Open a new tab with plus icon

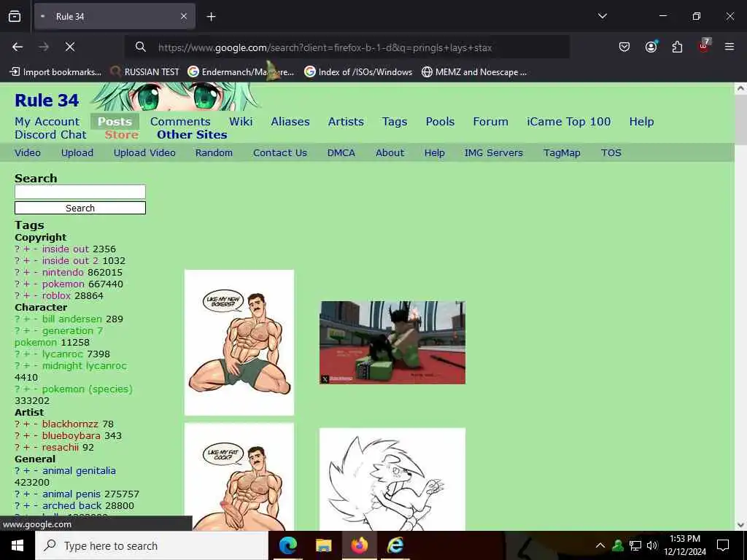[x=211, y=17]
